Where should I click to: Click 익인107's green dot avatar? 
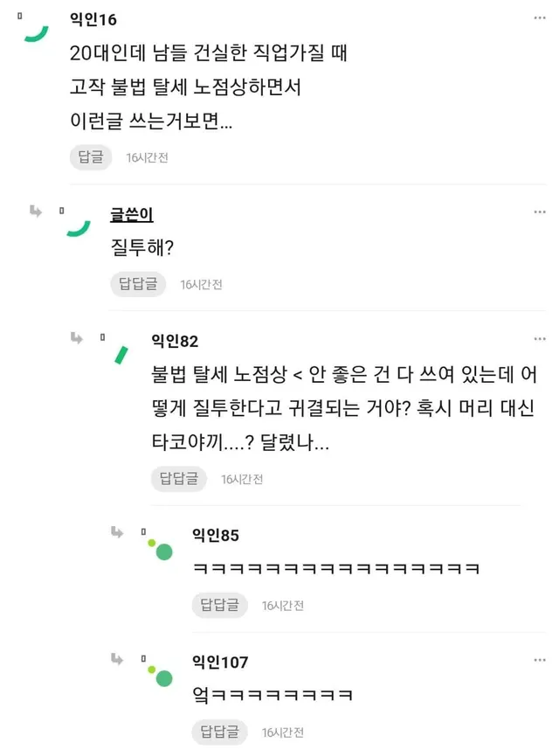[161, 676]
